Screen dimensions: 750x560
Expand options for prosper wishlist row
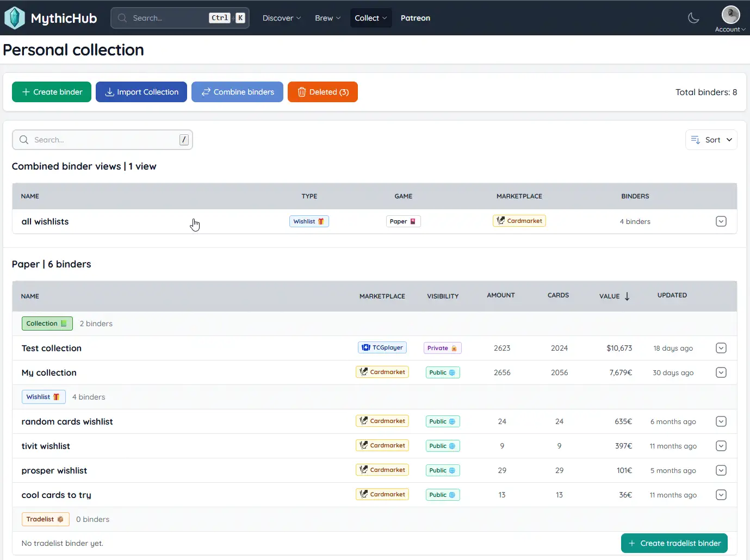(x=721, y=470)
